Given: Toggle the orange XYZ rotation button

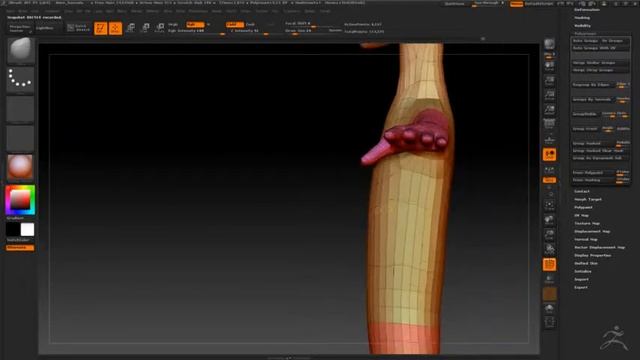Looking at the screenshot, I should [x=549, y=180].
